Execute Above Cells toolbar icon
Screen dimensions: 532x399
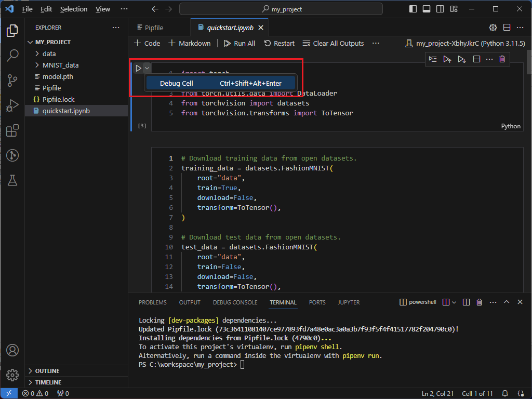coord(447,59)
